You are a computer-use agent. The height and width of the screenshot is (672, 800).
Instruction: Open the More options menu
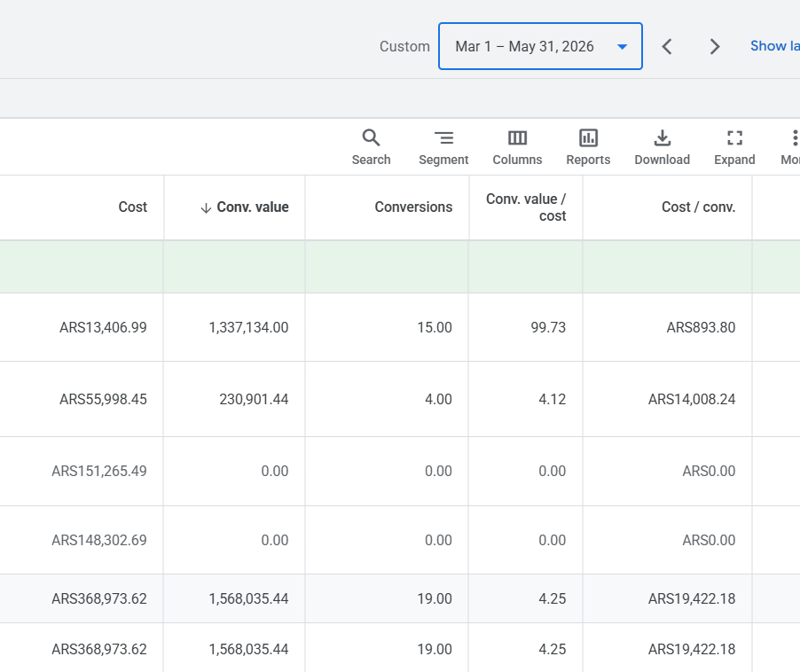point(791,147)
